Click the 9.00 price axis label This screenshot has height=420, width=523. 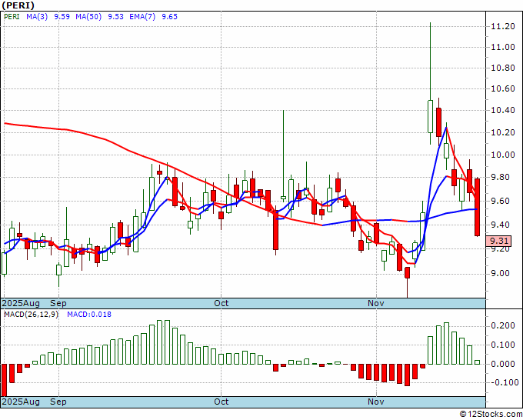click(x=501, y=274)
